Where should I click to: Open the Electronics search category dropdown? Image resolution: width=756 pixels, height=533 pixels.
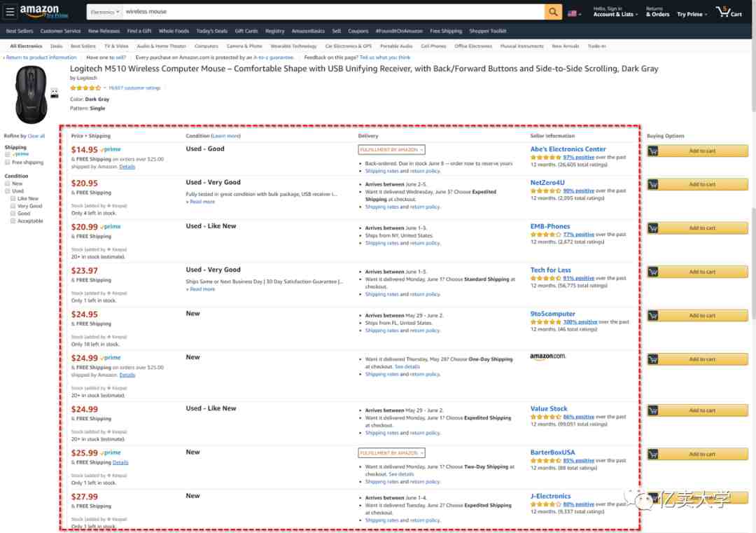click(104, 12)
